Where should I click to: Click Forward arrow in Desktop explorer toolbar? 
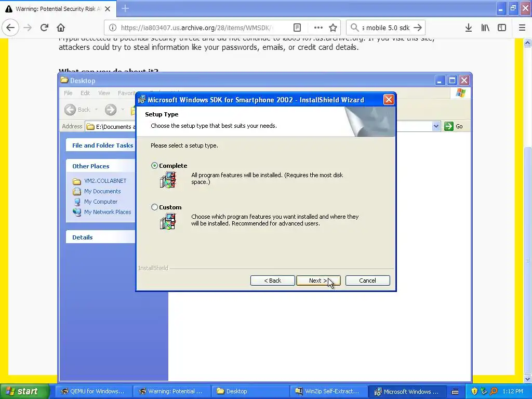tap(111, 110)
